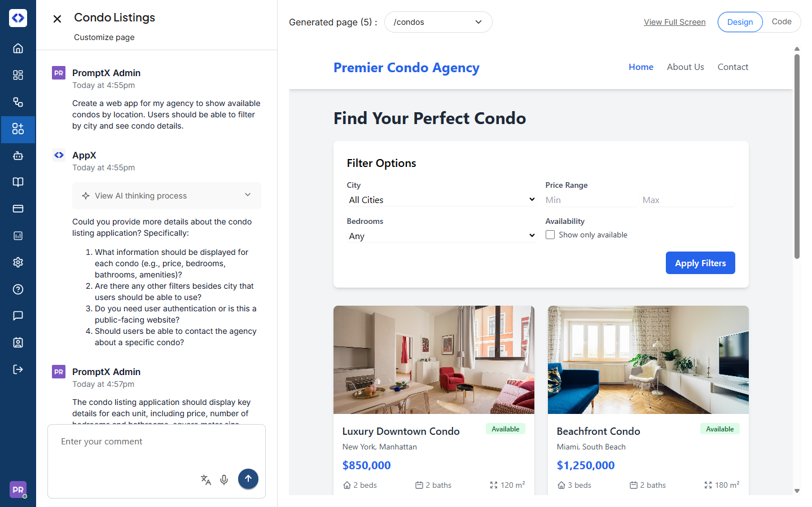The width and height of the screenshot is (812, 507).
Task: Click the help question mark icon
Action: click(18, 289)
